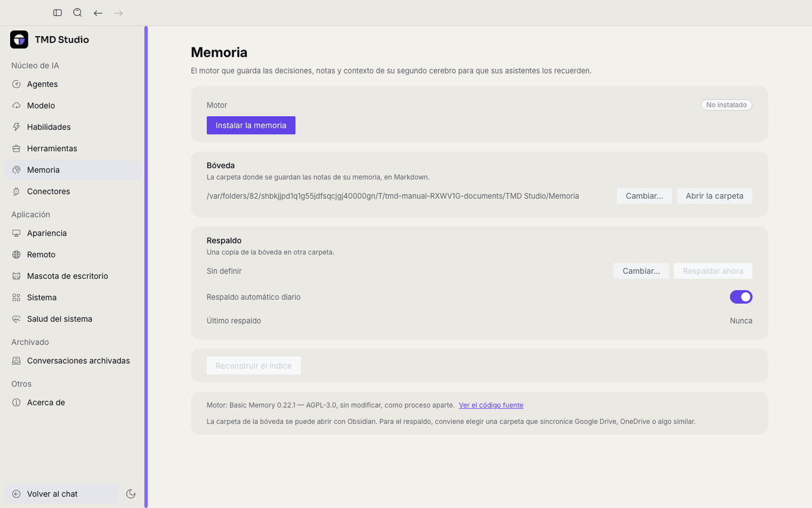
Task: Toggle dark mode moon icon
Action: [x=131, y=494]
